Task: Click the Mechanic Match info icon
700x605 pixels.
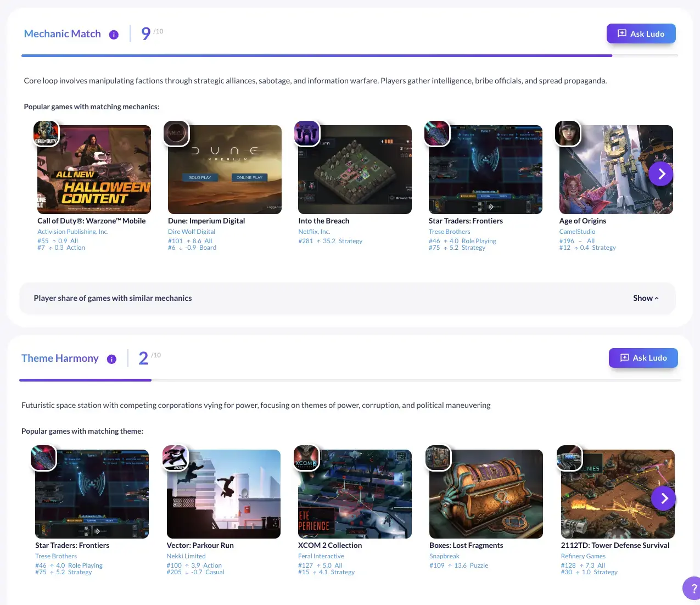Action: [x=114, y=35]
